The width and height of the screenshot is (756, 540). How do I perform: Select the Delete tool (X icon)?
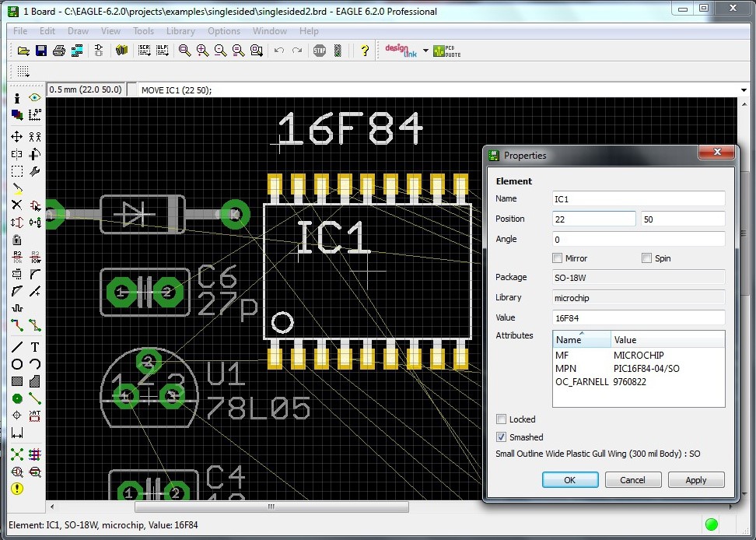click(x=16, y=205)
